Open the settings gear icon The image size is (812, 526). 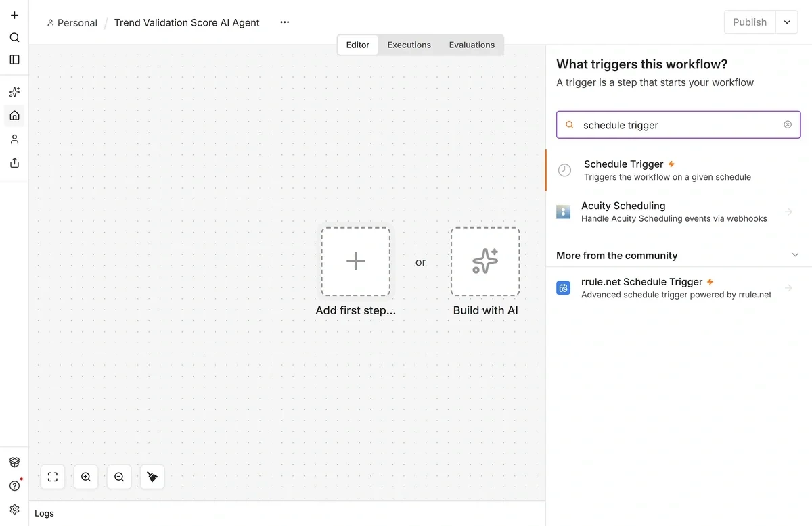tap(14, 509)
